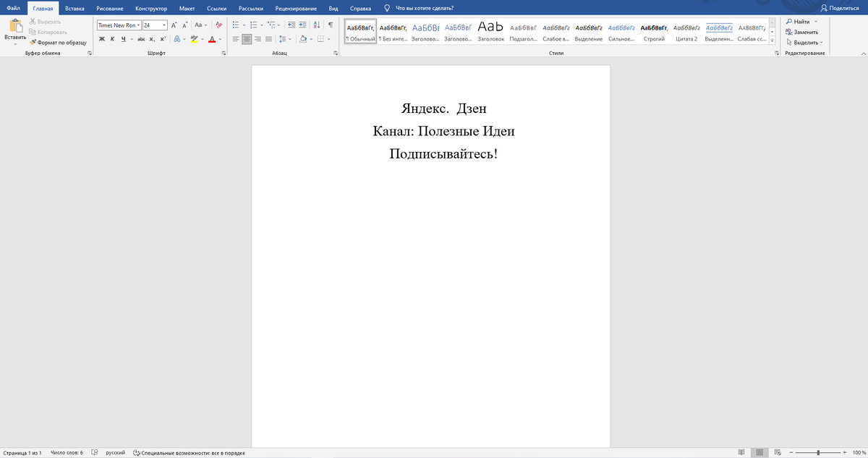The height and width of the screenshot is (458, 868).
Task: Switch to the Конструктор tab
Action: [x=151, y=7]
